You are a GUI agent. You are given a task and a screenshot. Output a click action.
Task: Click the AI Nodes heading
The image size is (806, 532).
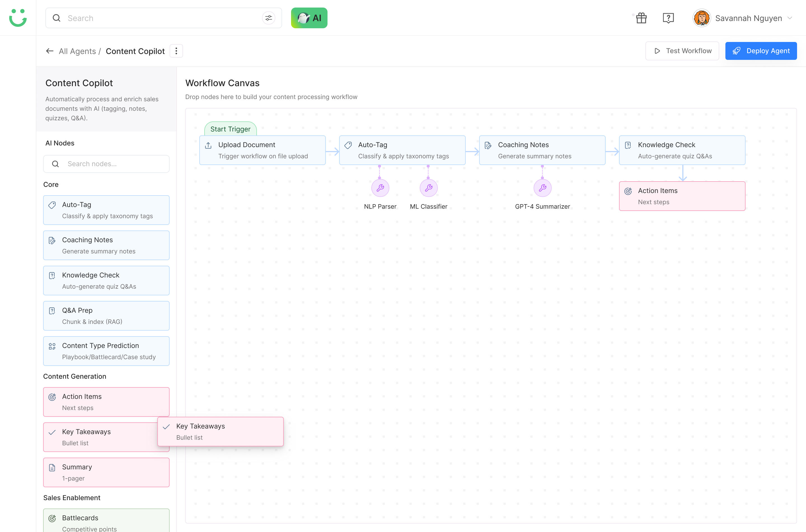click(x=60, y=143)
